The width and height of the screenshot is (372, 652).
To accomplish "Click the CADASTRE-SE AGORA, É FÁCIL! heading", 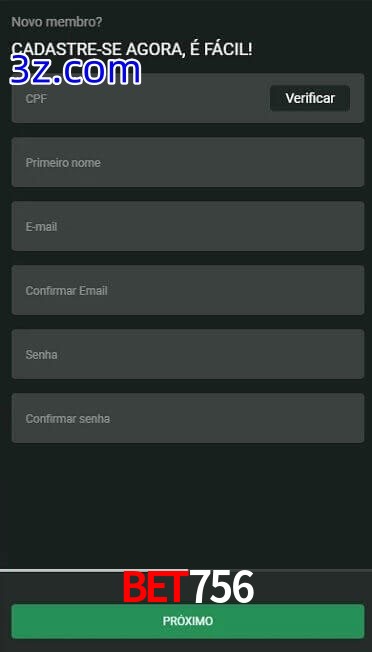I will click(132, 49).
